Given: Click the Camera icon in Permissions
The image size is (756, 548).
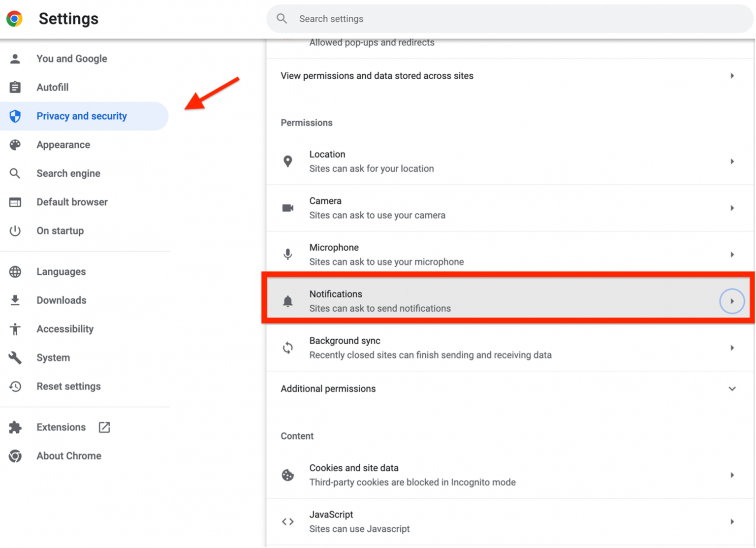Looking at the screenshot, I should point(288,208).
